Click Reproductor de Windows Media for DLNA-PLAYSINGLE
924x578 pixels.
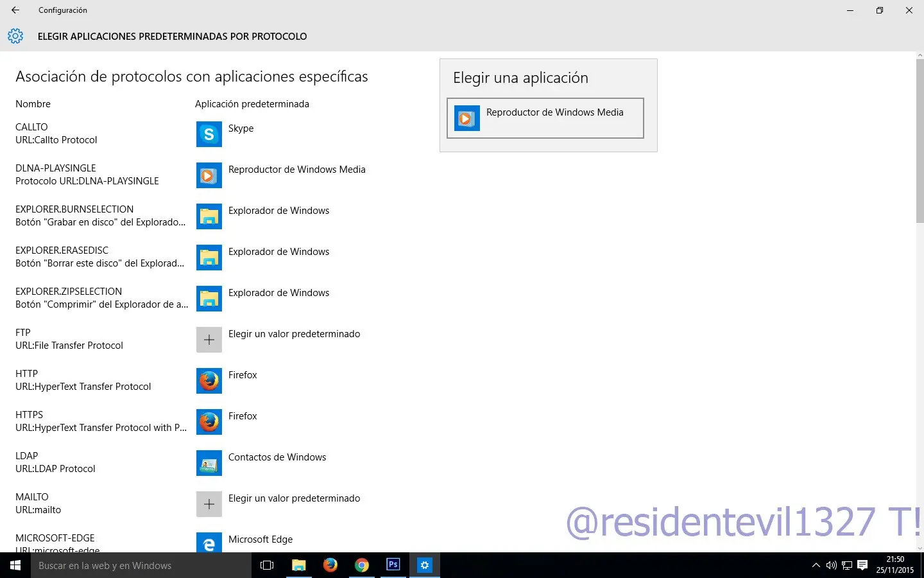[297, 170]
